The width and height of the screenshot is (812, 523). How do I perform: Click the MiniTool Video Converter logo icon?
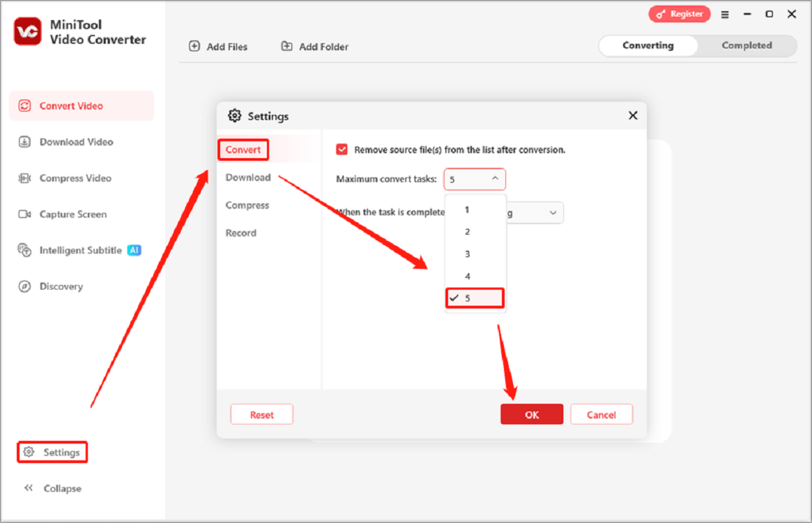pos(27,31)
